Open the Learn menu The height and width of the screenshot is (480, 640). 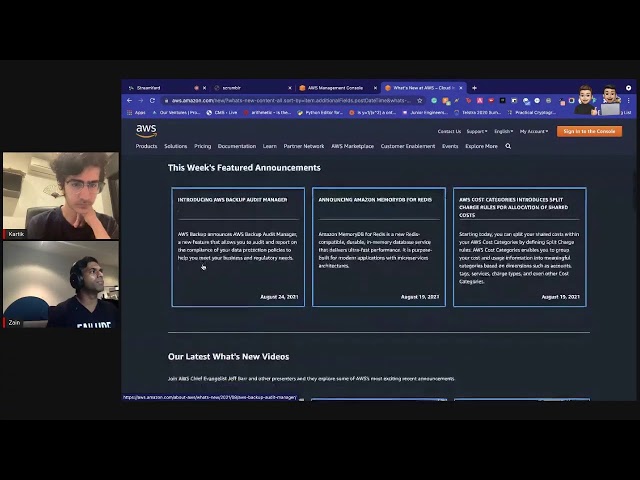click(269, 146)
